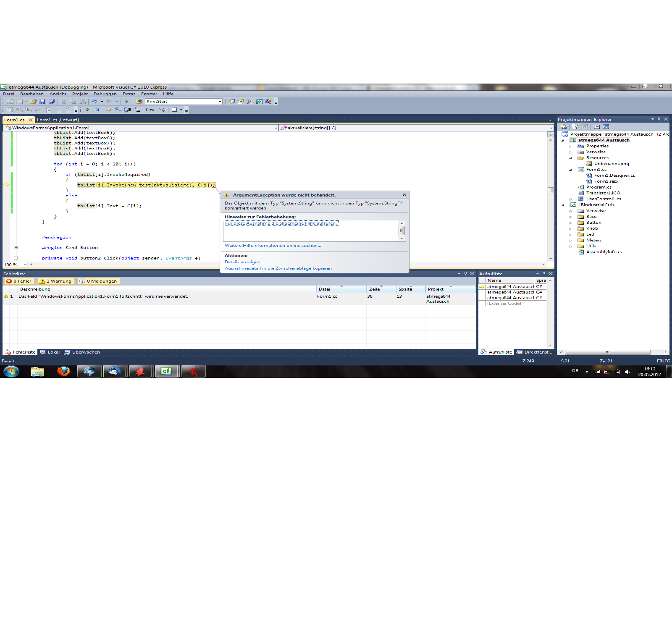
Task: Click the Windows Start button
Action: [x=11, y=371]
